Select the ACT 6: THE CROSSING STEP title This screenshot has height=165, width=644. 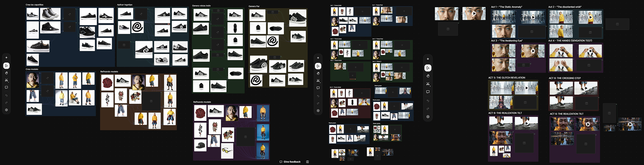[x=565, y=78]
